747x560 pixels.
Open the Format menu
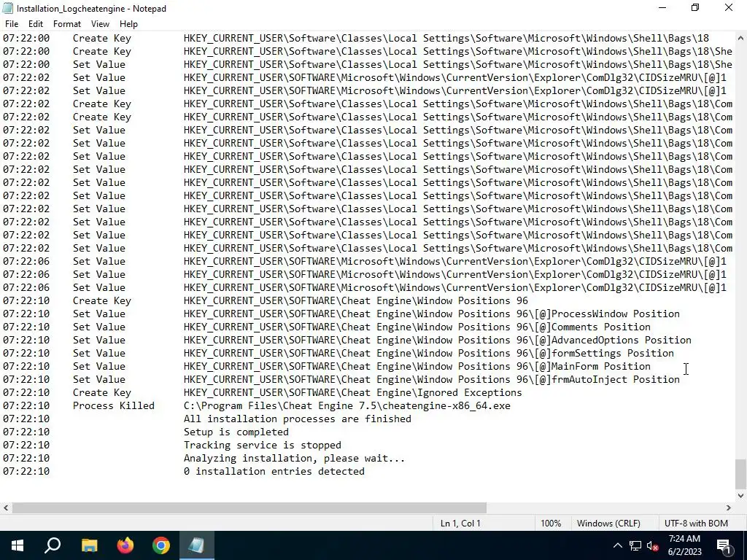66,24
